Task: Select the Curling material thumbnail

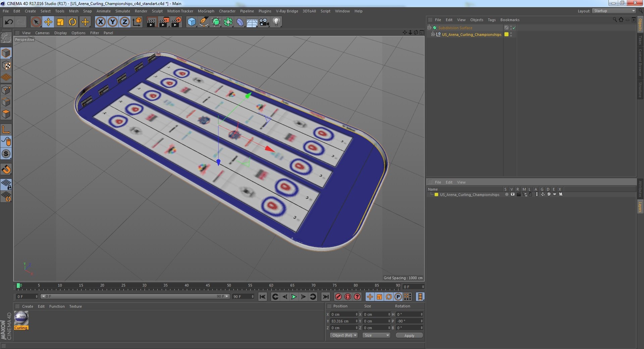Action: click(x=21, y=318)
